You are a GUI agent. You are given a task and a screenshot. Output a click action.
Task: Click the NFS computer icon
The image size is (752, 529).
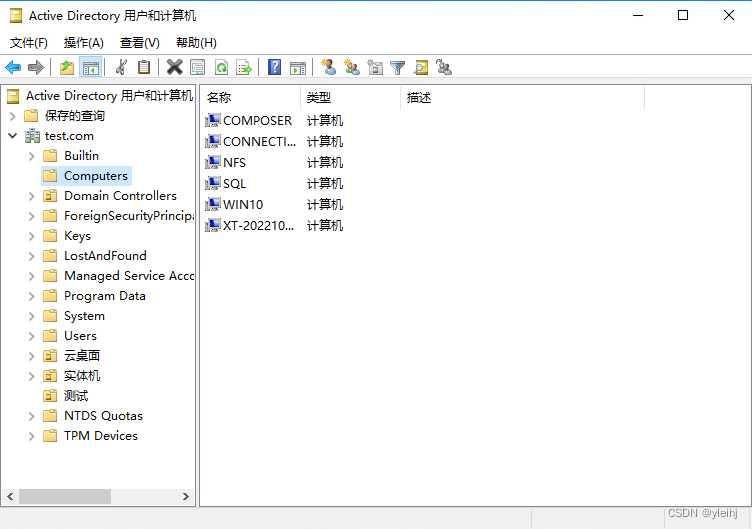click(213, 162)
